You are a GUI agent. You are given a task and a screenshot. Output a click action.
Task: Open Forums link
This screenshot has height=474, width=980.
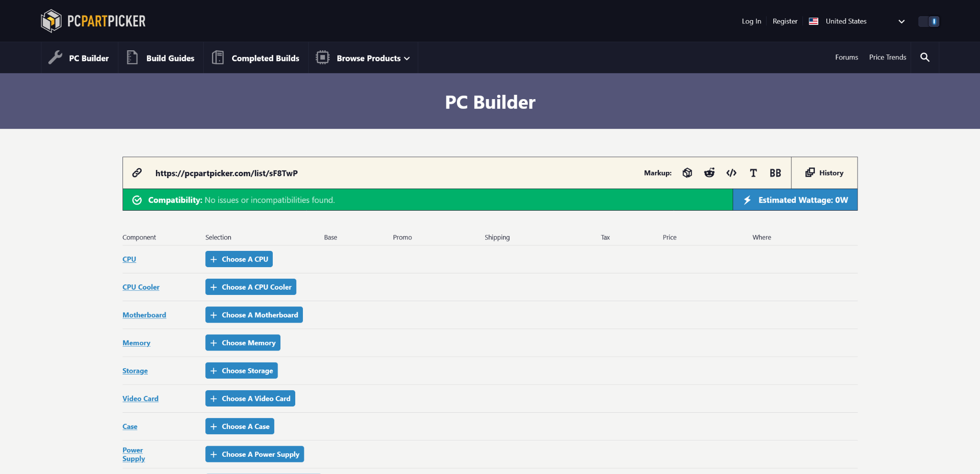coord(846,57)
